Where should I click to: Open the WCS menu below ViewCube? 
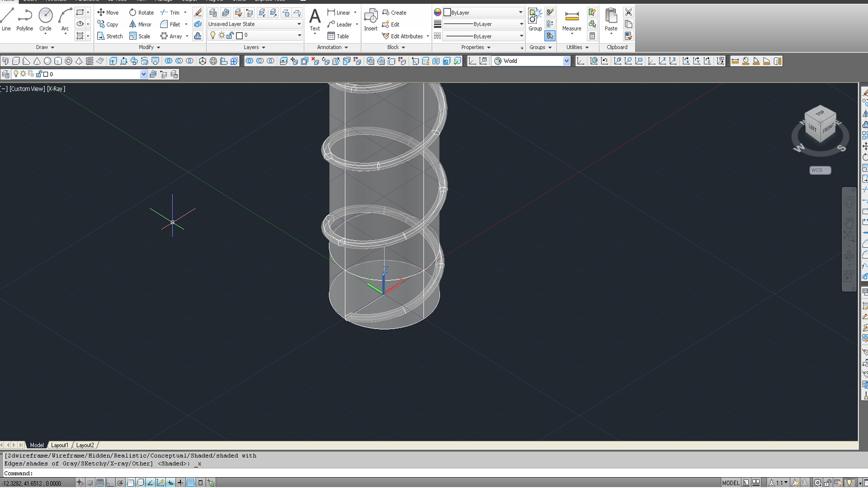[820, 170]
